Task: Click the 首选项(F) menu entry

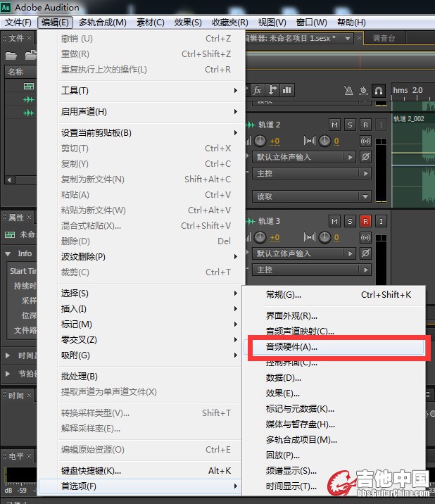Action: [140, 486]
